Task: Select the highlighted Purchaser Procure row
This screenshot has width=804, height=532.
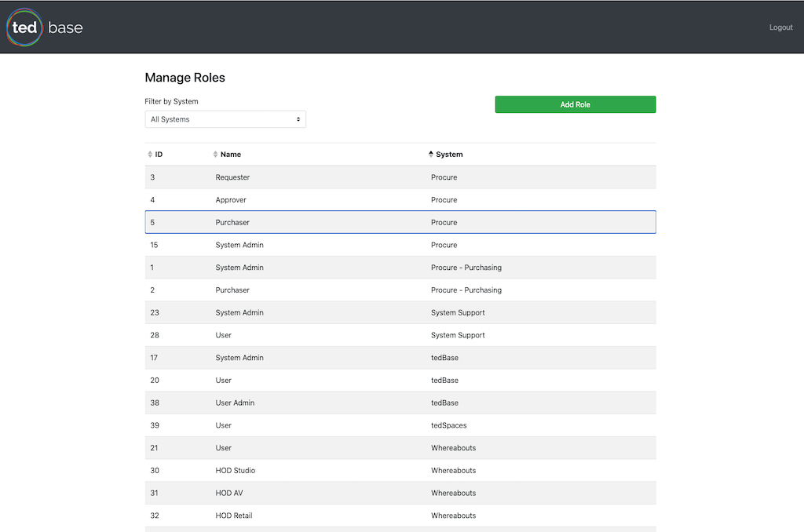Action: coord(400,222)
